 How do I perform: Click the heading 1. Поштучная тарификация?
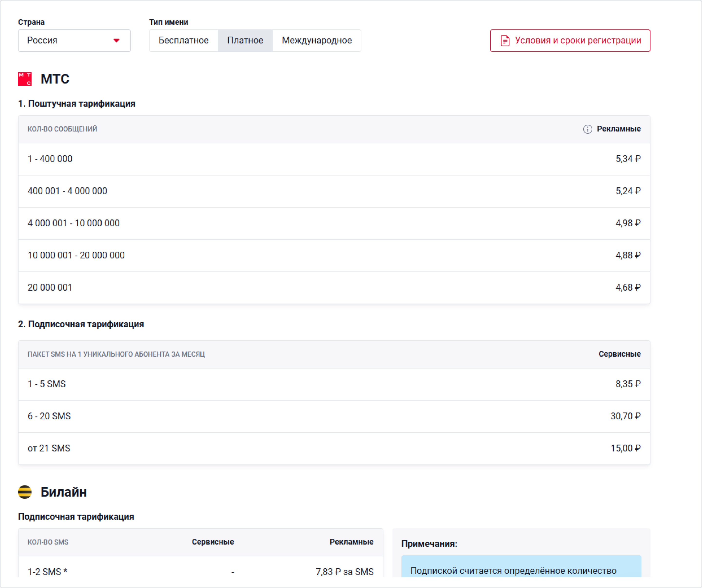click(77, 104)
